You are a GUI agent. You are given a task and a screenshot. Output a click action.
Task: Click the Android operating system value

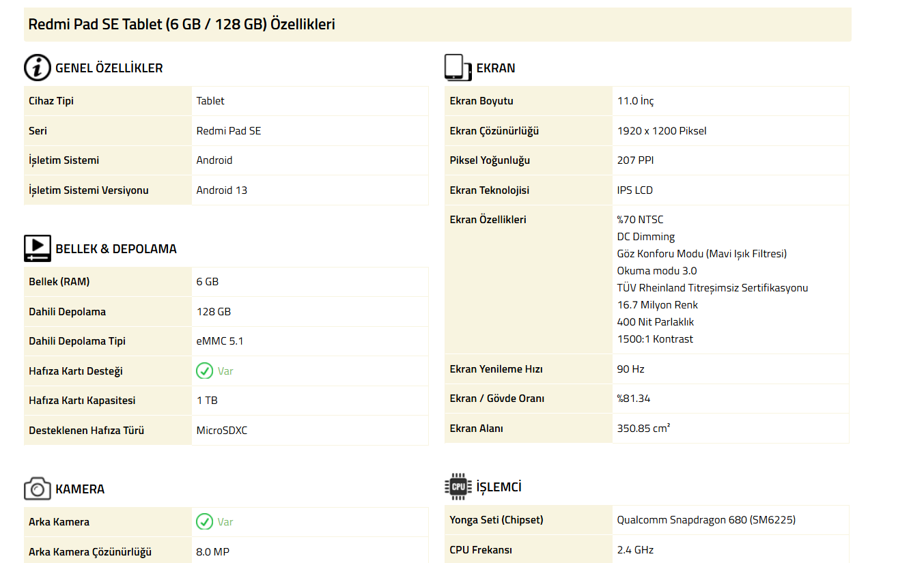(x=214, y=160)
